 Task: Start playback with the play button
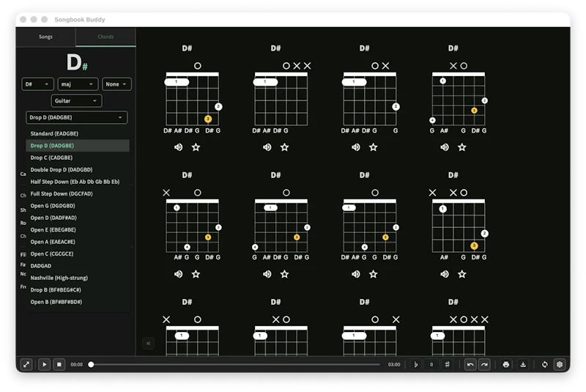[44, 364]
